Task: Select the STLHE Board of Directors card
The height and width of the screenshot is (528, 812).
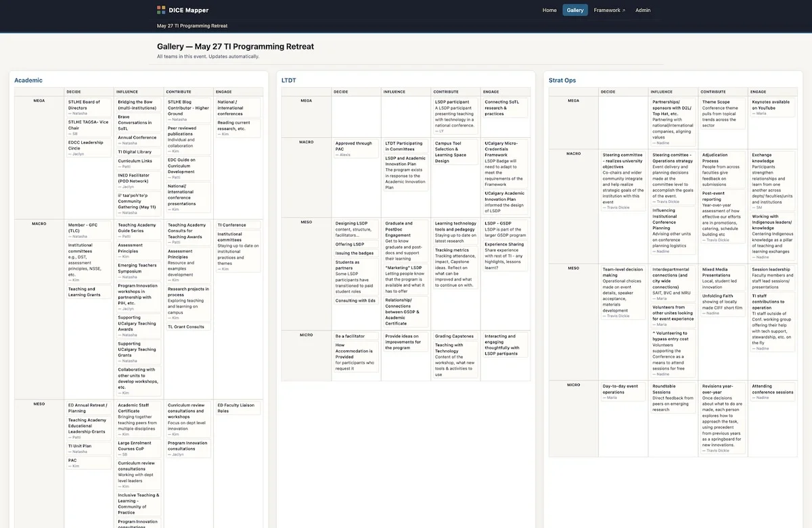Action: click(89, 107)
